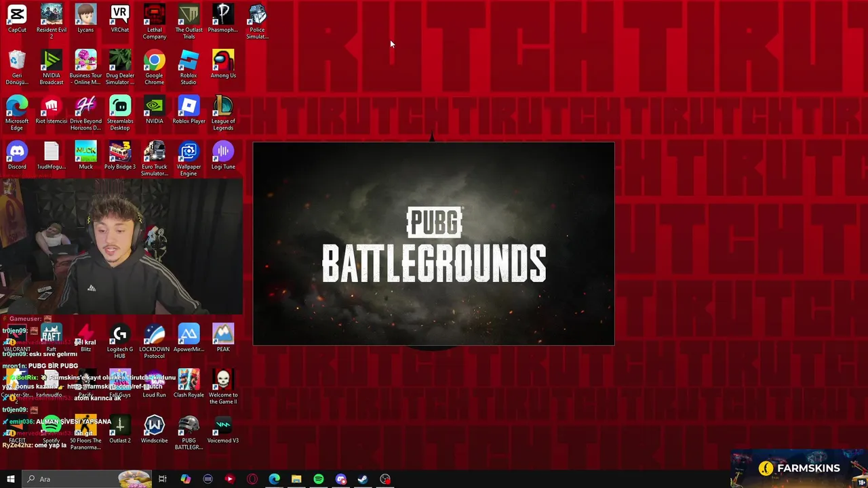Launch Lethal Company shortcut

(154, 22)
